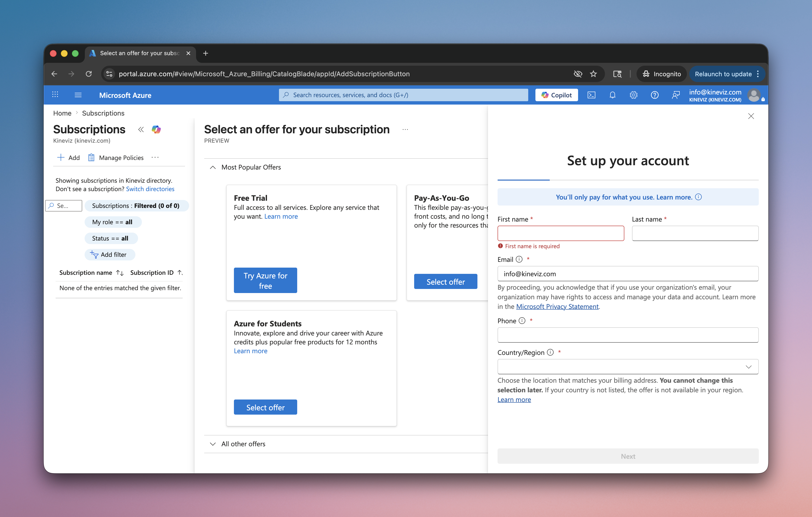812x517 pixels.
Task: Click Switch directories link
Action: click(x=150, y=189)
